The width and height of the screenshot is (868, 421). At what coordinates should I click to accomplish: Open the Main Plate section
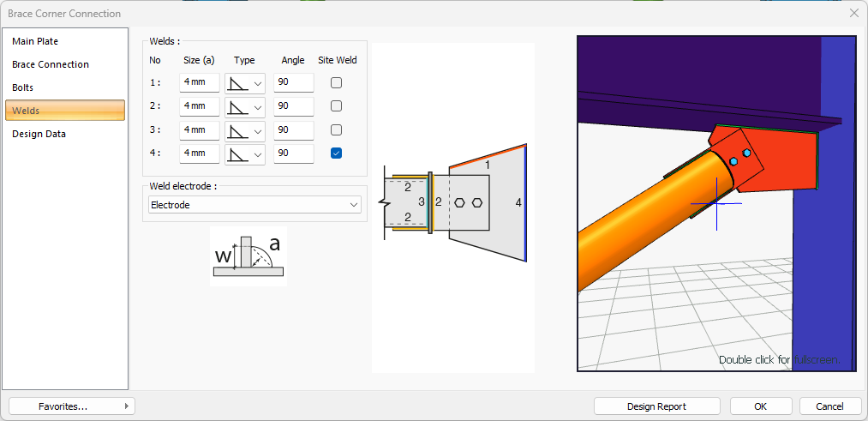[x=35, y=41]
